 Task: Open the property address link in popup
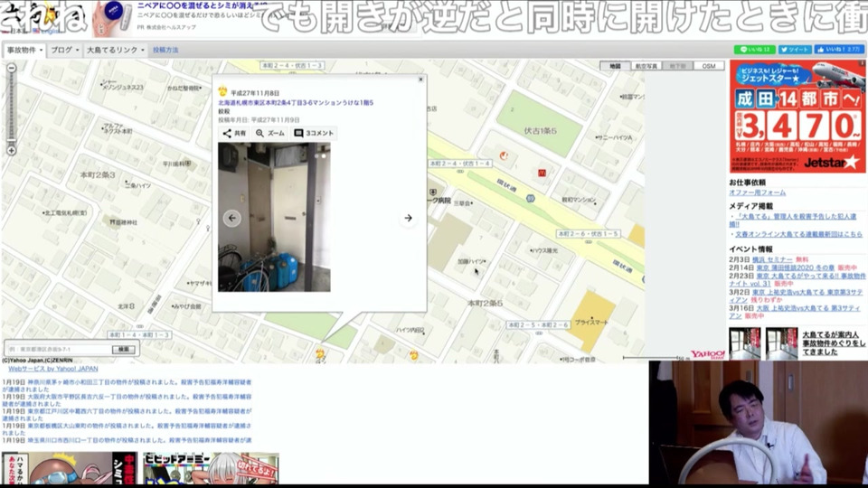click(x=296, y=102)
